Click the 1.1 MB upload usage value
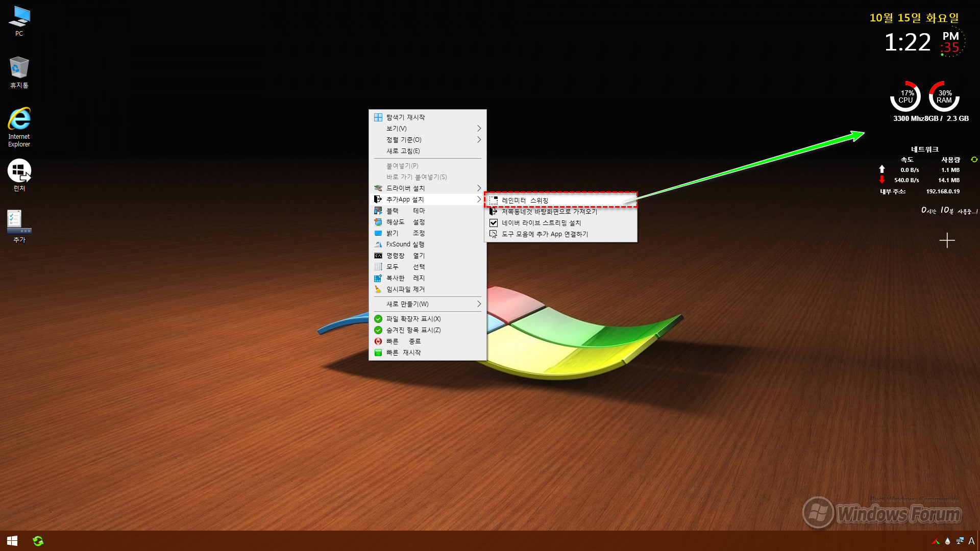 click(950, 170)
